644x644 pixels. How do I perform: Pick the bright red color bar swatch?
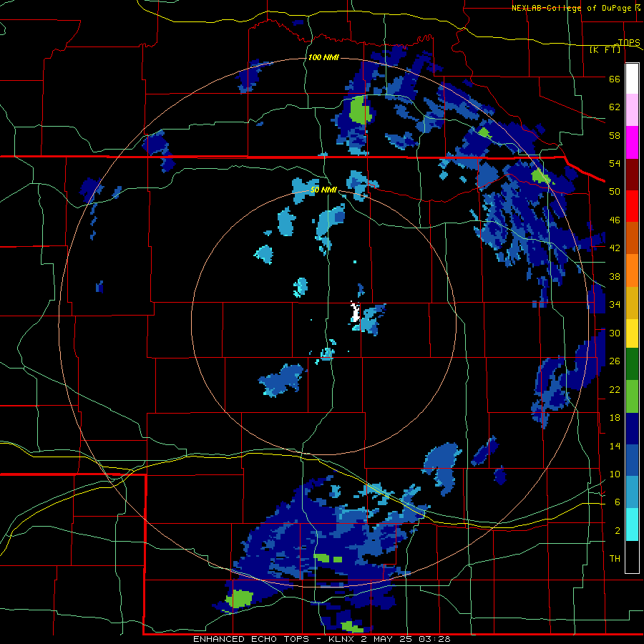632,206
